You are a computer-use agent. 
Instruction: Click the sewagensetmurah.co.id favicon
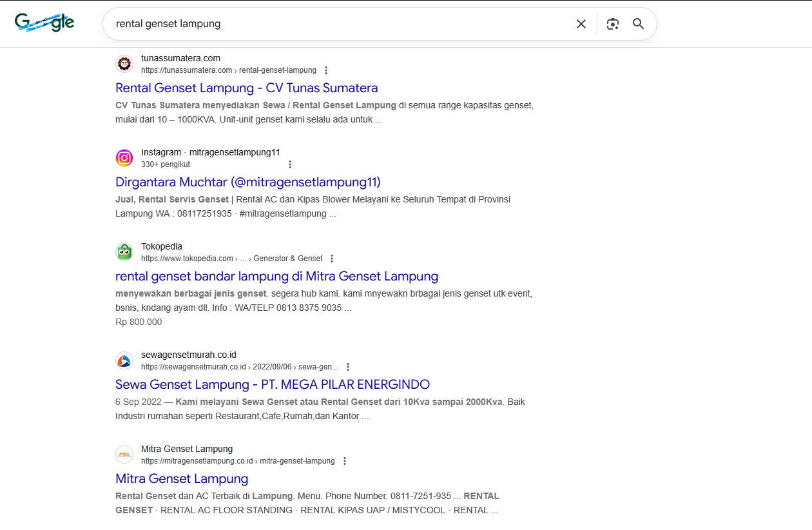click(x=124, y=360)
